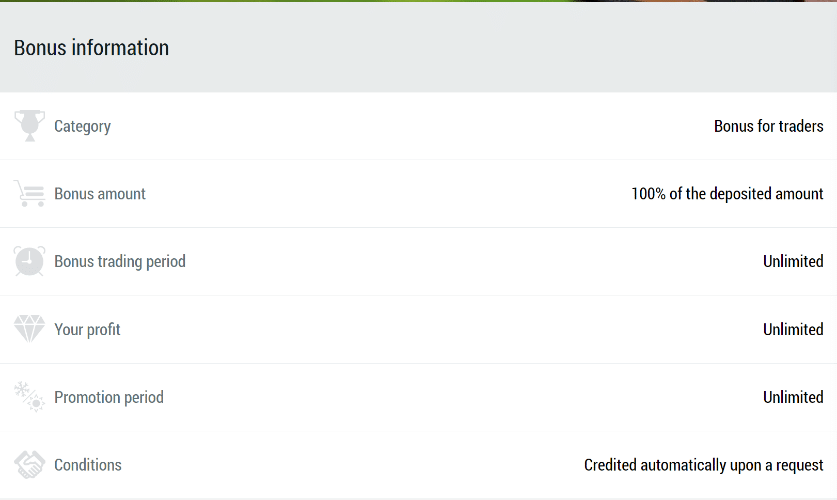Click the diamond icon beside Your profit
This screenshot has height=500, width=837.
pos(29,329)
